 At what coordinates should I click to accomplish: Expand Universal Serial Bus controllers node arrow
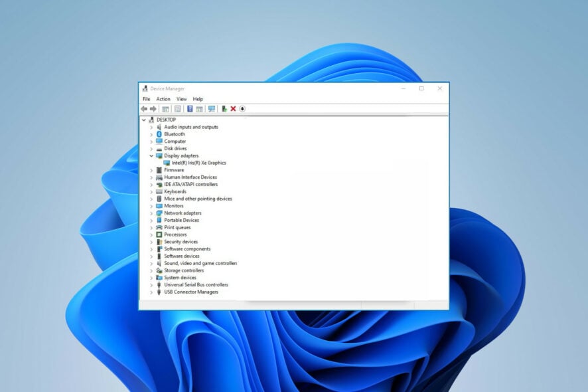click(x=151, y=285)
